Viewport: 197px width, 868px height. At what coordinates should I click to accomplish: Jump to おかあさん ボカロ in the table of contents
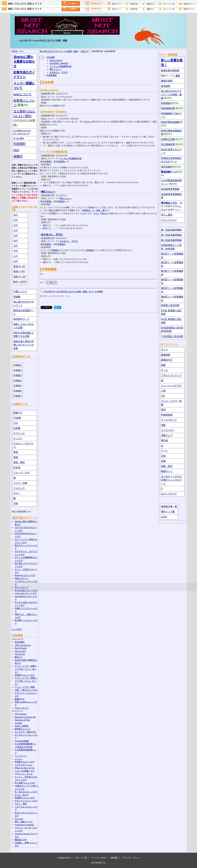pos(59,72)
